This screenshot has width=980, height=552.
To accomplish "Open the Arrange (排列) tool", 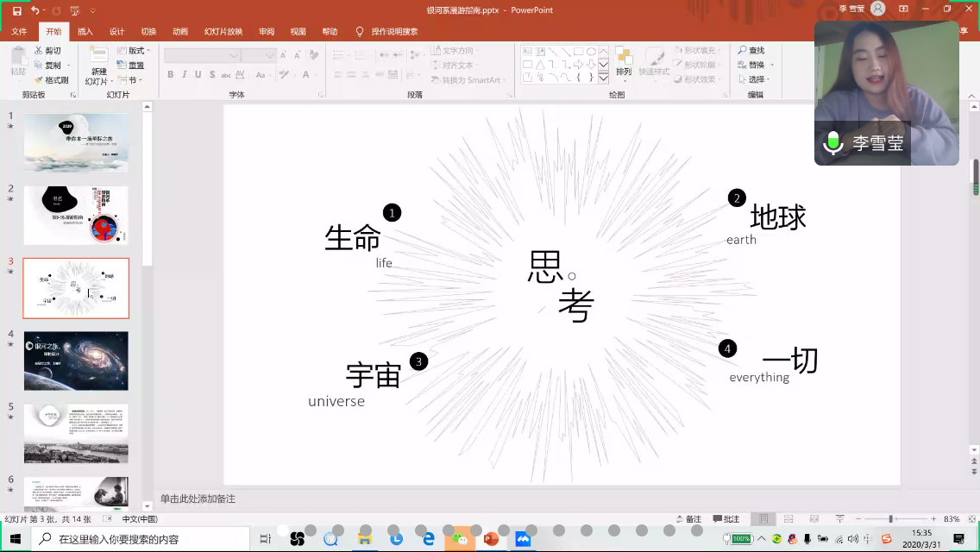I will tap(623, 64).
